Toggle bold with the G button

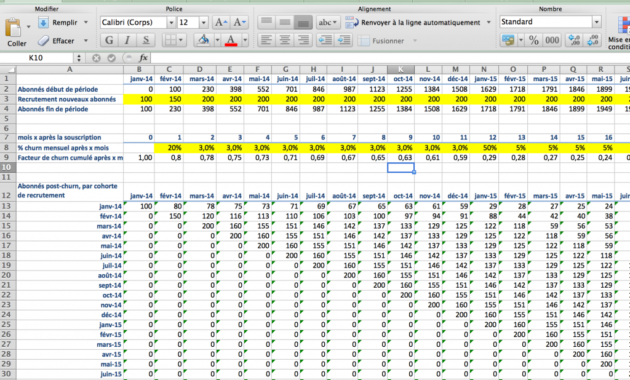(109, 40)
